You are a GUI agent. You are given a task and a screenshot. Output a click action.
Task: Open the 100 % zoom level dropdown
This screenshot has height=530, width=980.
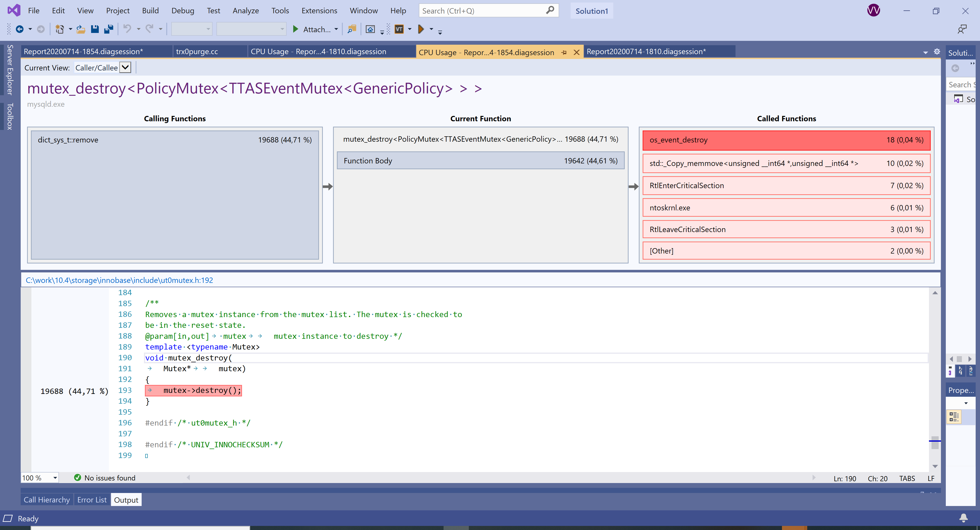pyautogui.click(x=55, y=477)
